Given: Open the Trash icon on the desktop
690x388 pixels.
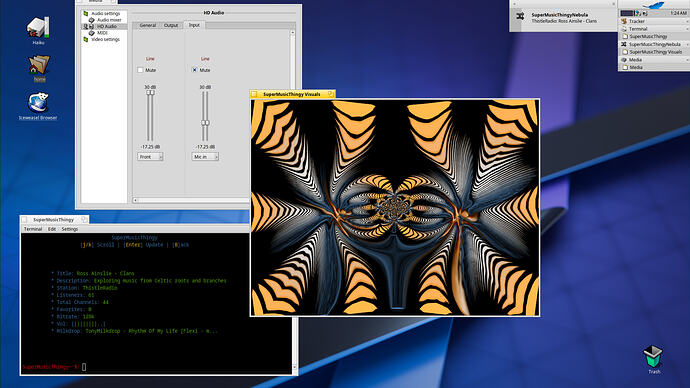Looking at the screenshot, I should click(x=653, y=356).
